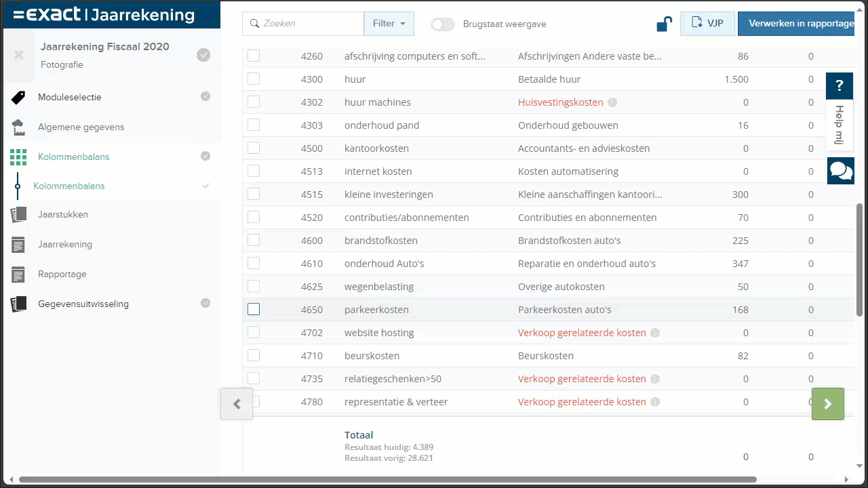Screen dimensions: 868x488
Task: Open the Filter dropdown
Action: tap(389, 23)
